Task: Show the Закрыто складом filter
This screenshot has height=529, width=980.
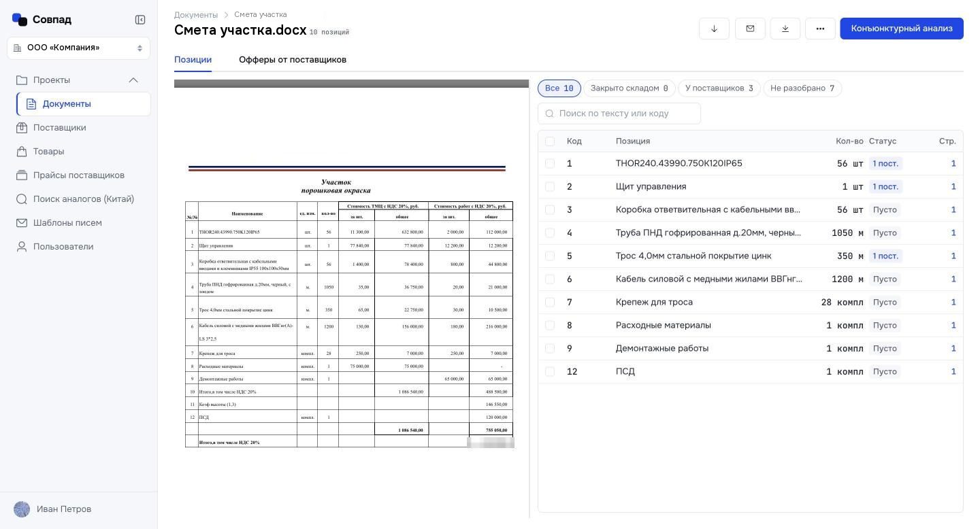Action: (x=629, y=88)
